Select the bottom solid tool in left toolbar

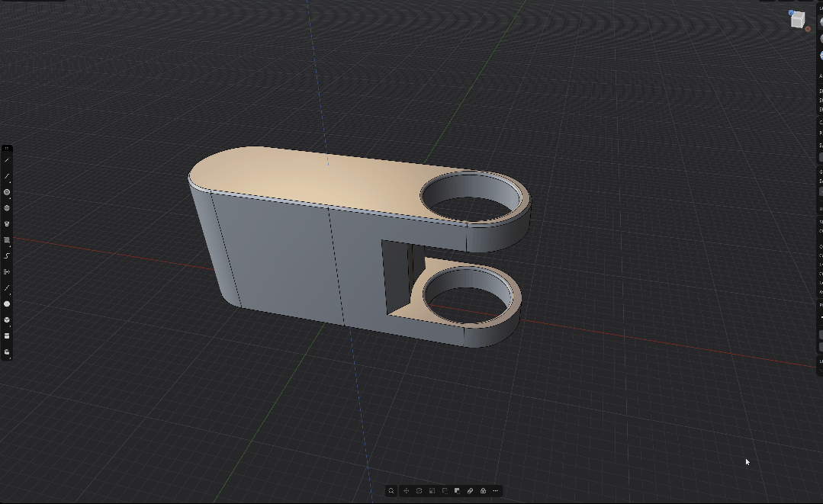pos(7,352)
